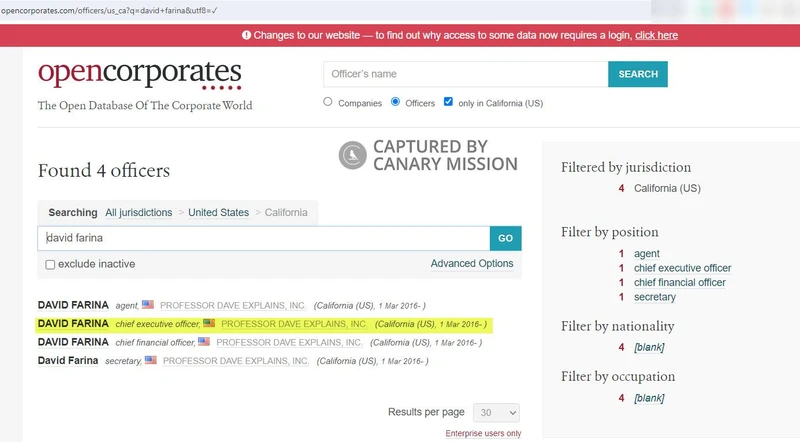Open the 'click here' banner link
Screen dimensions: 800x442
(x=656, y=35)
